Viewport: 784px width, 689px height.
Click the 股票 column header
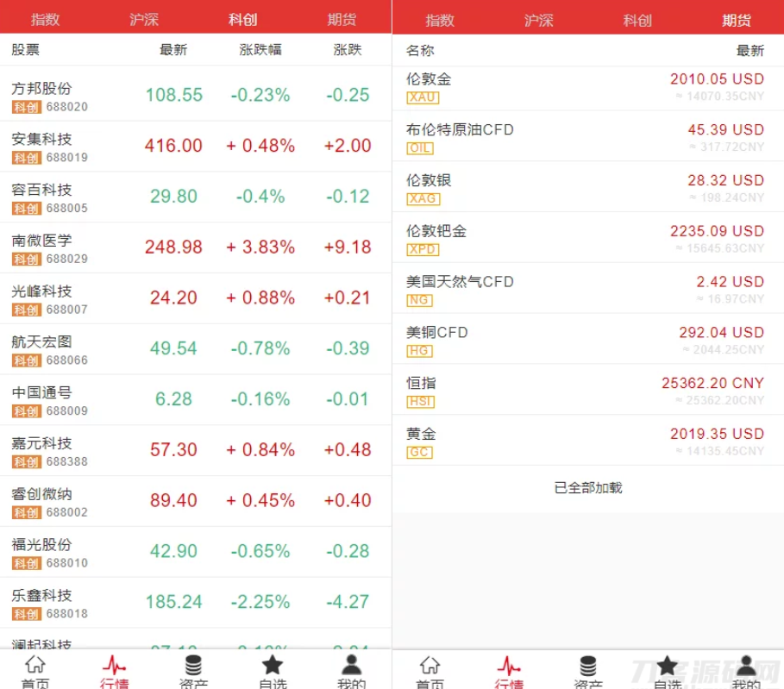26,49
